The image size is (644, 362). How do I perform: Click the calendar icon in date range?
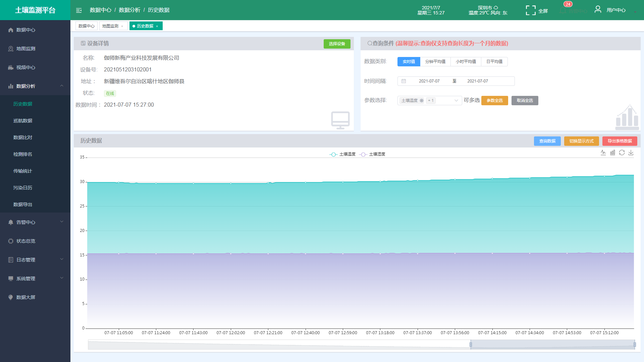tap(404, 81)
